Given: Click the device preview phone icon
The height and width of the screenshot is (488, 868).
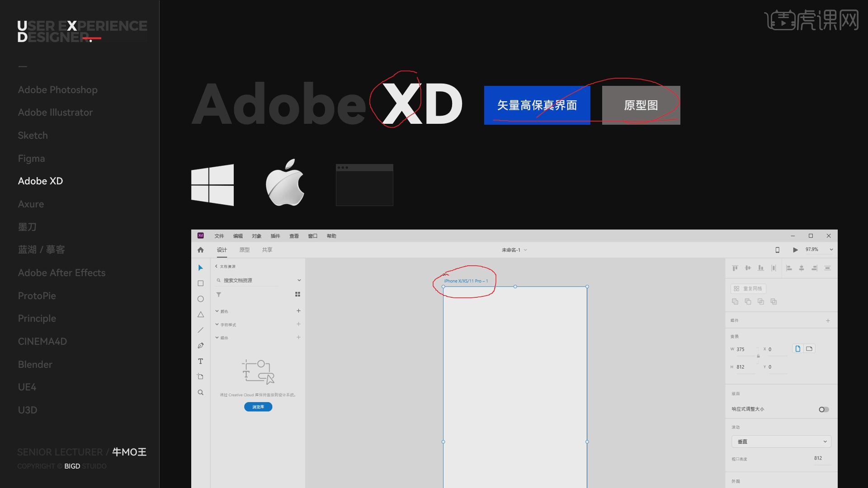Looking at the screenshot, I should [778, 250].
